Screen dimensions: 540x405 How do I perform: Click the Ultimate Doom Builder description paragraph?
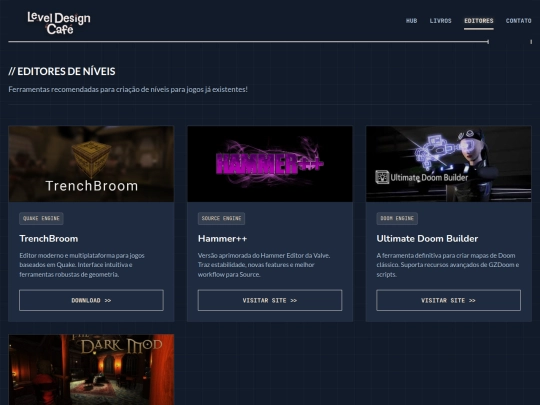point(448,265)
